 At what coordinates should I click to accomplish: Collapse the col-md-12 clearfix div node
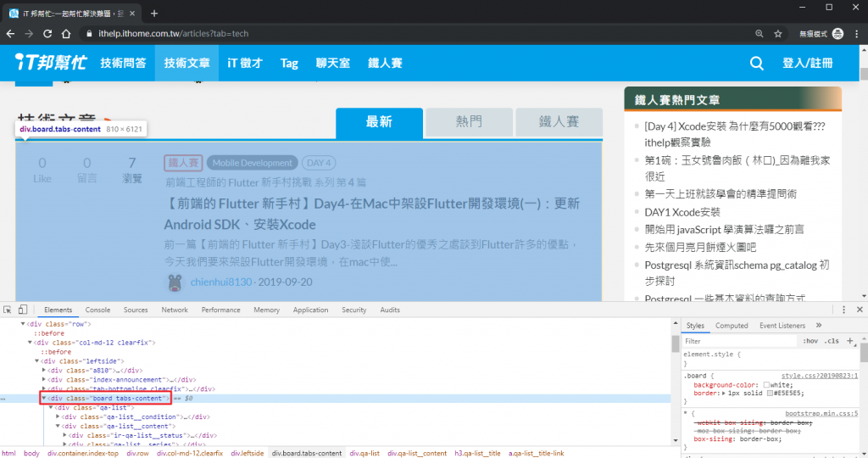coord(30,343)
